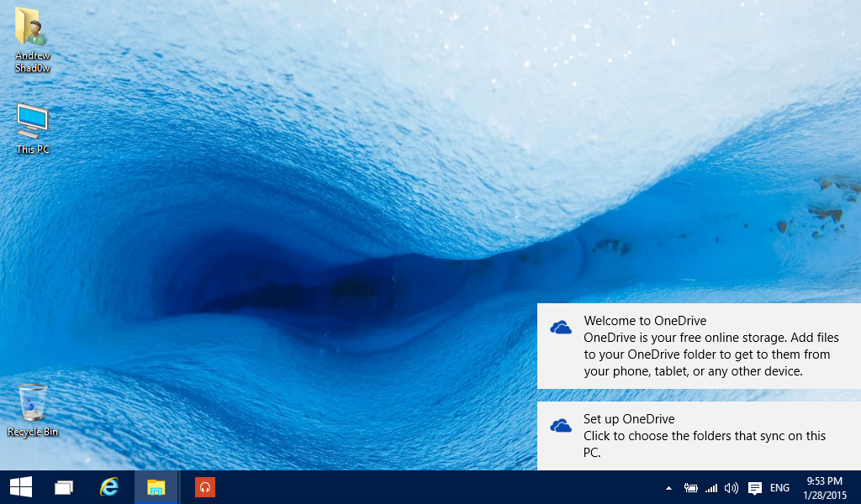Open the volume speaker tray icon

(731, 487)
